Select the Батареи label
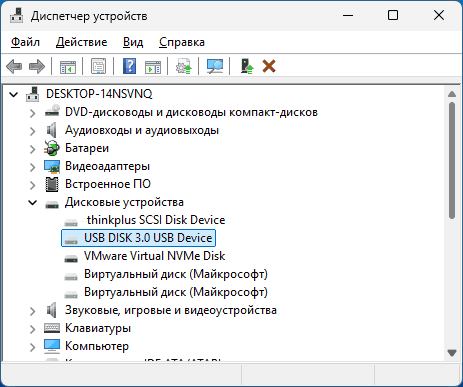Image resolution: width=463 pixels, height=387 pixels. coord(87,148)
